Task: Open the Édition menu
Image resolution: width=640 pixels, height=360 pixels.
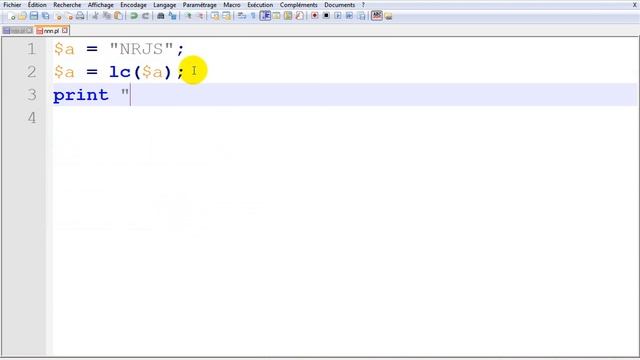Action: pyautogui.click(x=37, y=5)
